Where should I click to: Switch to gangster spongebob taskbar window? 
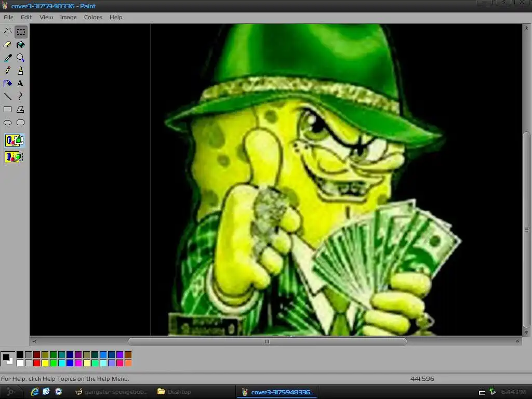coord(111,392)
